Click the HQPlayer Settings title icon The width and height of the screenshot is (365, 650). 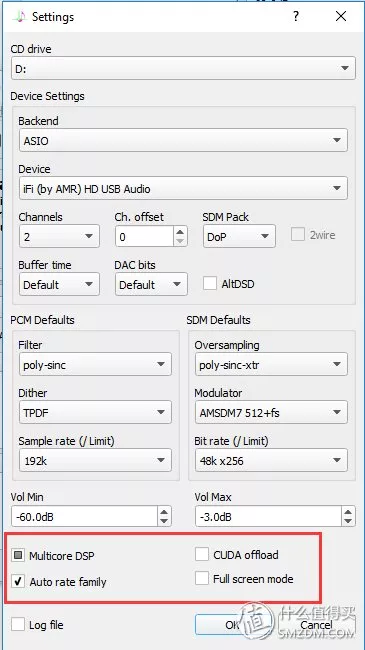[x=19, y=17]
